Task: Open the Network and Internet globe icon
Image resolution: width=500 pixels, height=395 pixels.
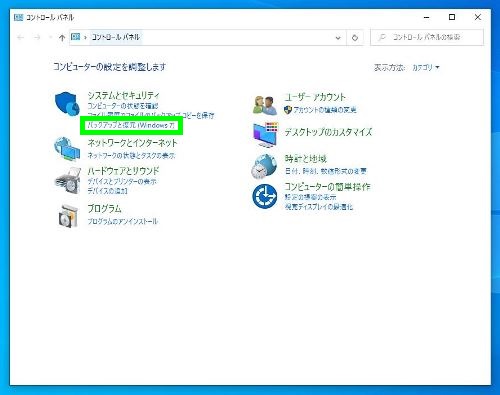Action: (67, 148)
